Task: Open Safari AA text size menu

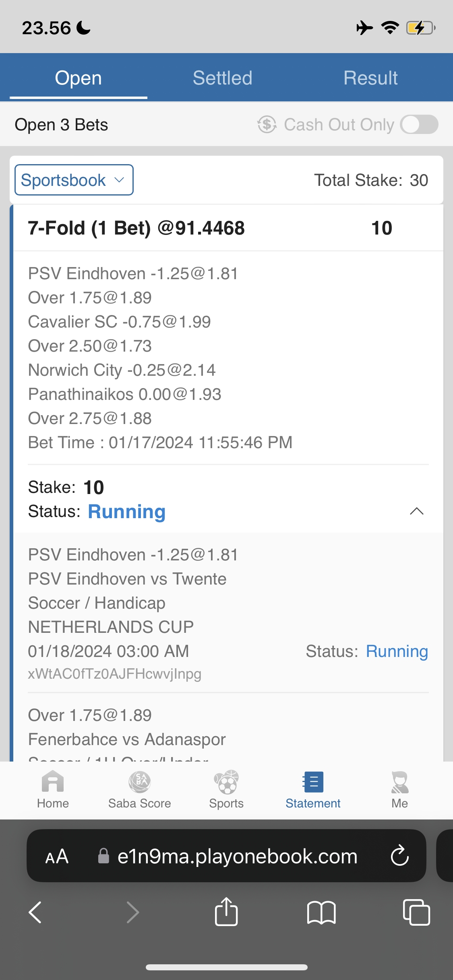Action: click(57, 856)
